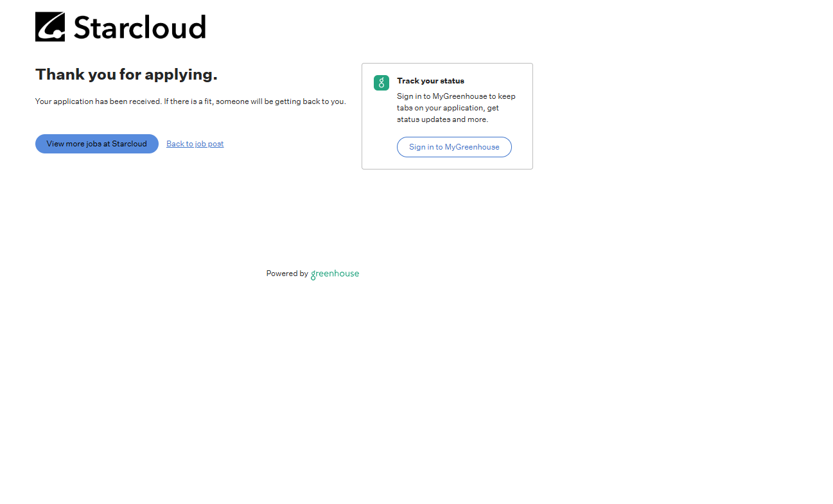Screen dimensions: 833x504
Task: Click card line 'Sign in to MyGreenhouse to keep'
Action: (456, 96)
